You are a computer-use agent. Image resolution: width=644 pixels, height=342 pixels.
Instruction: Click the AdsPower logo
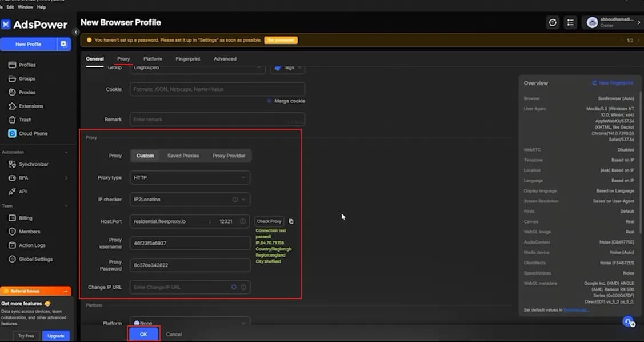coord(34,25)
